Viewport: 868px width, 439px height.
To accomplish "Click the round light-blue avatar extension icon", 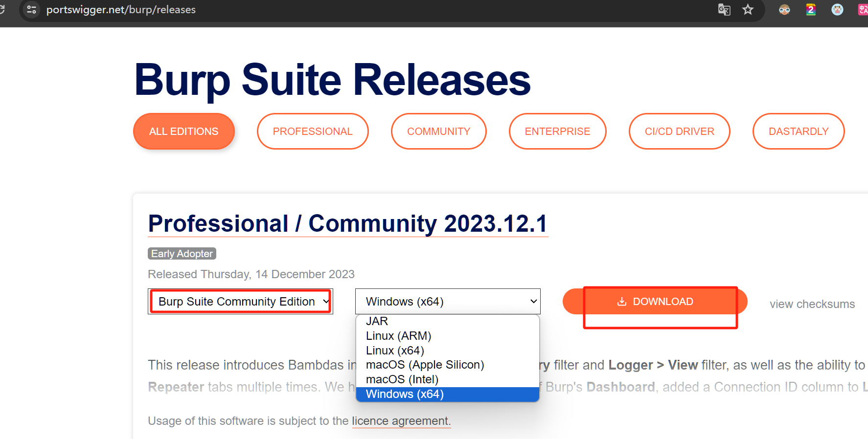I will pos(837,9).
